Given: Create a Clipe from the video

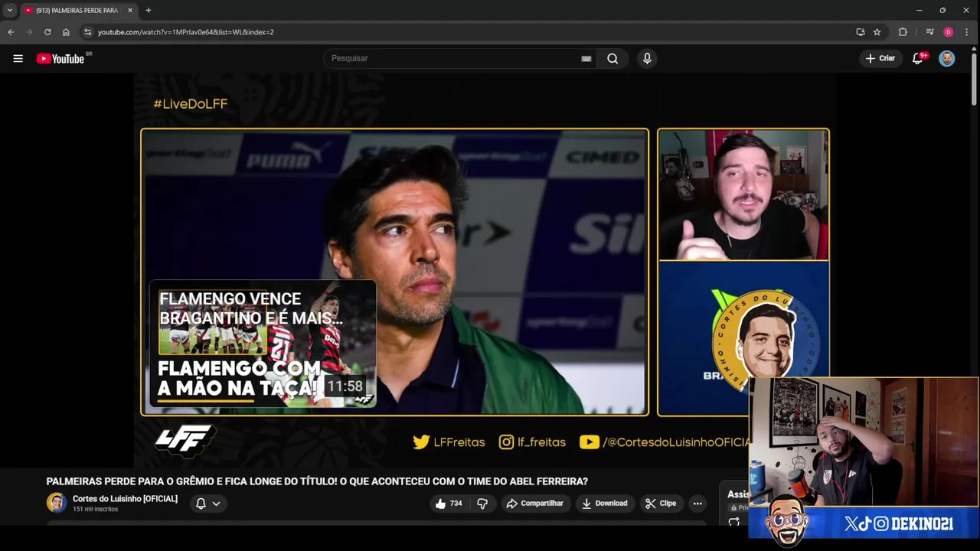Looking at the screenshot, I should pos(661,504).
